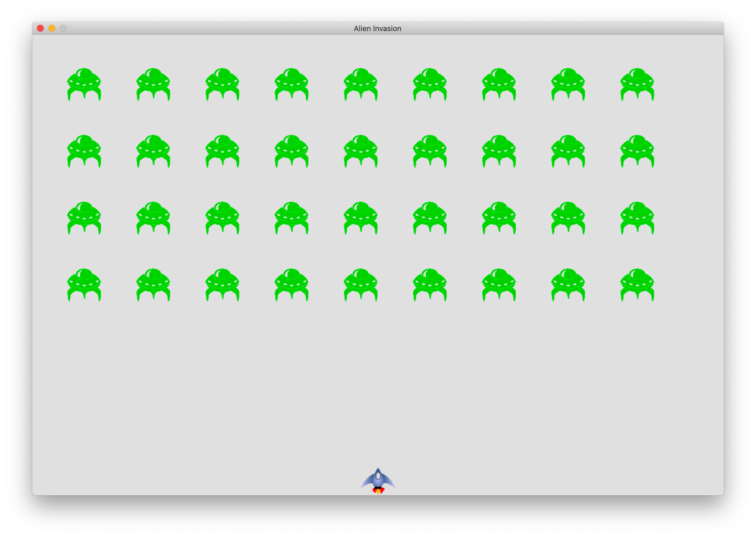Click the Alien Invasion window title
The image size is (756, 538).
click(x=377, y=29)
